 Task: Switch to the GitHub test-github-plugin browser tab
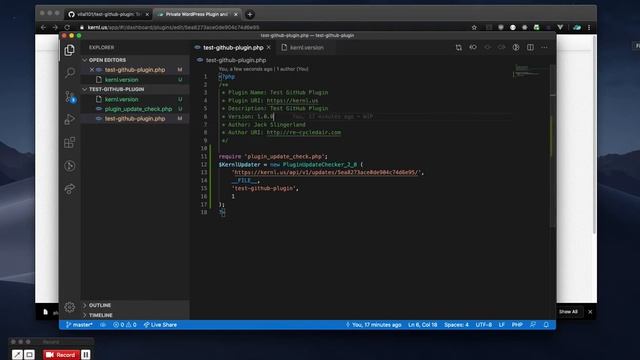[108, 14]
